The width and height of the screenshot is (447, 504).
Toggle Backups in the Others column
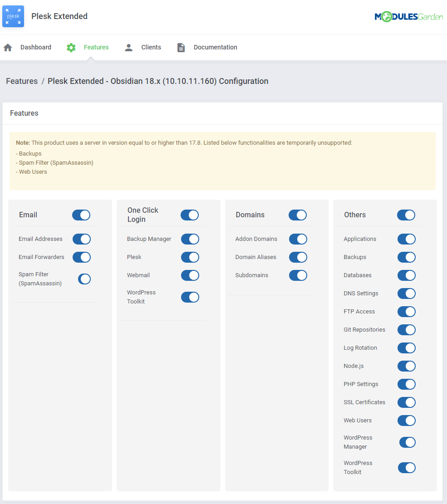[x=407, y=257]
